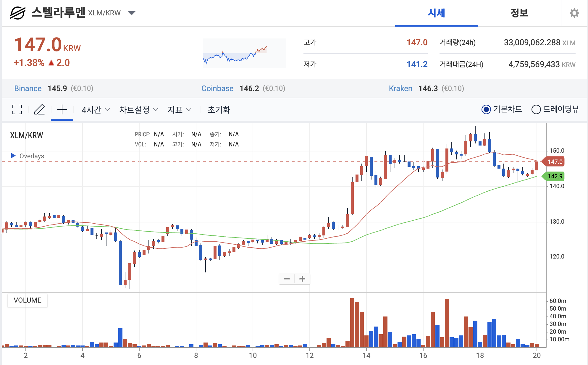The height and width of the screenshot is (365, 588).
Task: Open the XLM/KRW market pair dropdown
Action: point(132,13)
